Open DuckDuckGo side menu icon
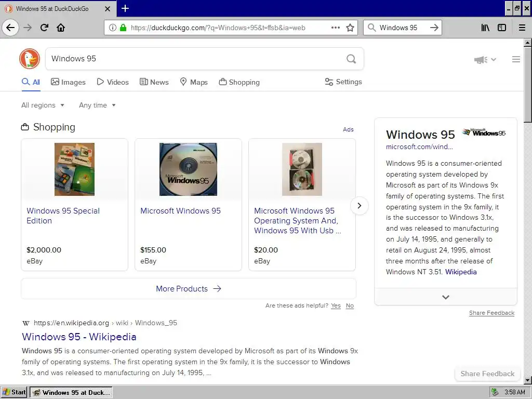532x399 pixels. pyautogui.click(x=516, y=59)
